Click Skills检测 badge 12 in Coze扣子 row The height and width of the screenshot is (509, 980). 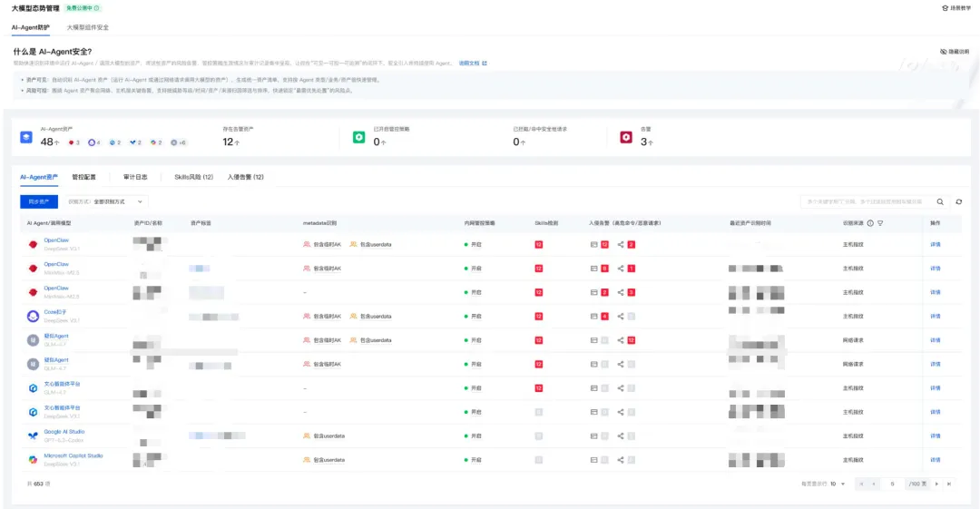539,317
